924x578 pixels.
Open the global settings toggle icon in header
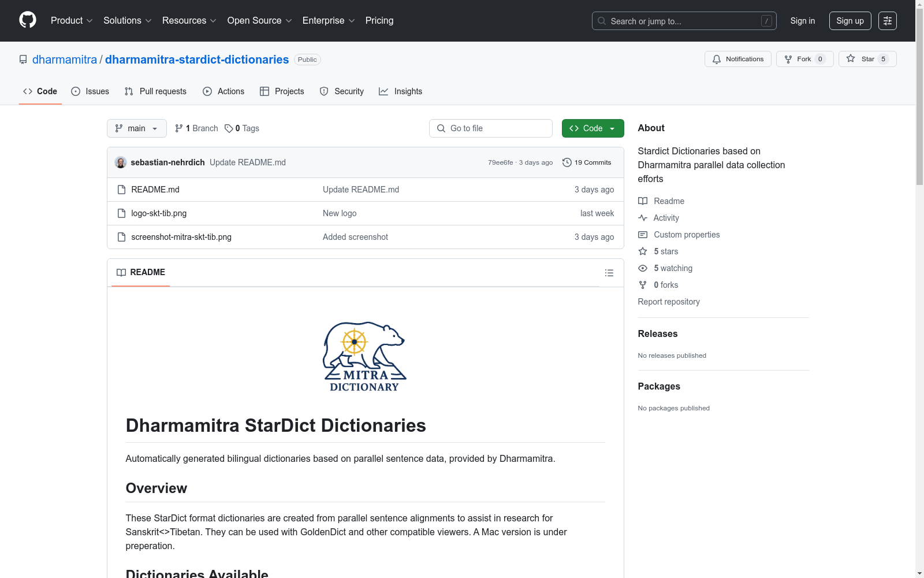888,21
